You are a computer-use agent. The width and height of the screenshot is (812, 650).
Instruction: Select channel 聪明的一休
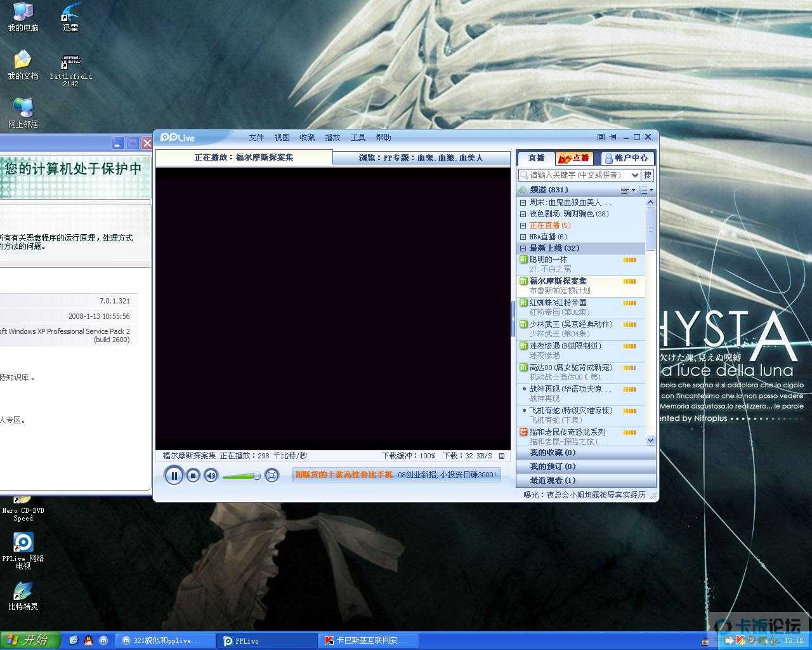[x=582, y=264]
